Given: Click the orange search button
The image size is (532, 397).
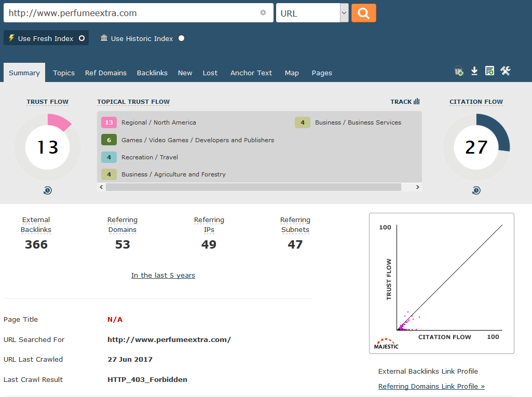Looking at the screenshot, I should 363,13.
